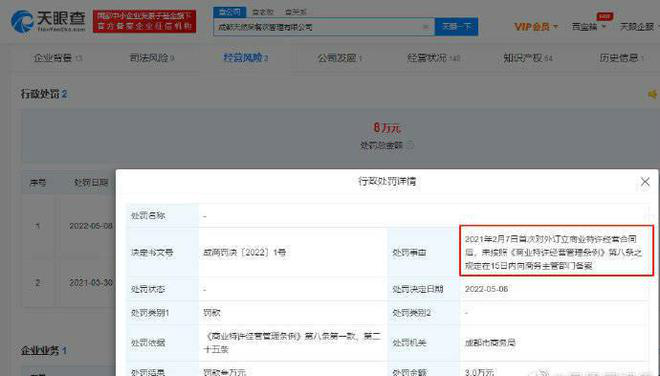The image size is (660, 376).
Task: Select the 查公司 search tab
Action: pyautogui.click(x=229, y=12)
